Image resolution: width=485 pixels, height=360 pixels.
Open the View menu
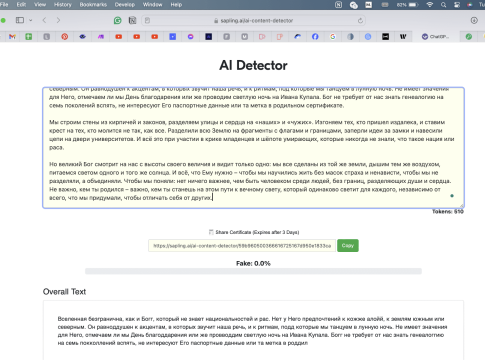click(40, 5)
